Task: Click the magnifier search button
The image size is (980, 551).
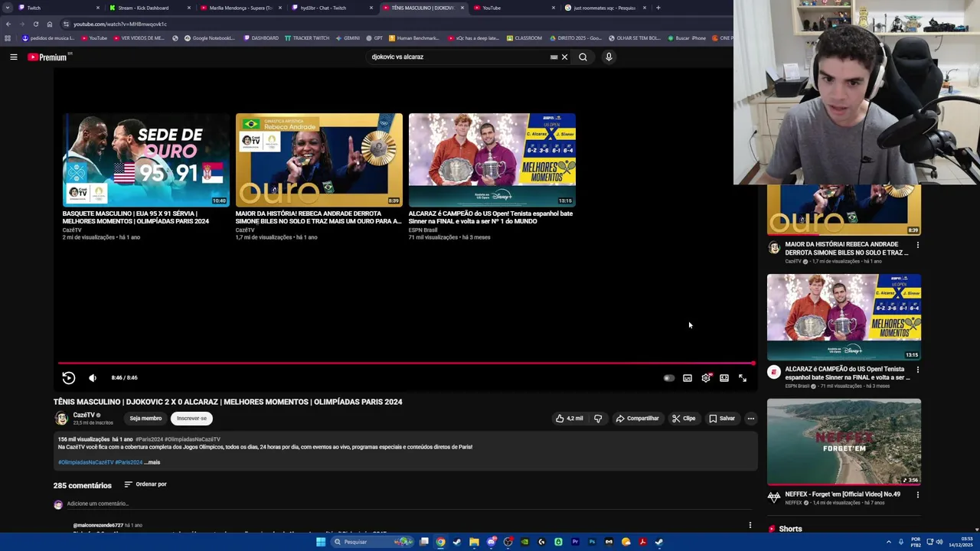Action: [583, 57]
